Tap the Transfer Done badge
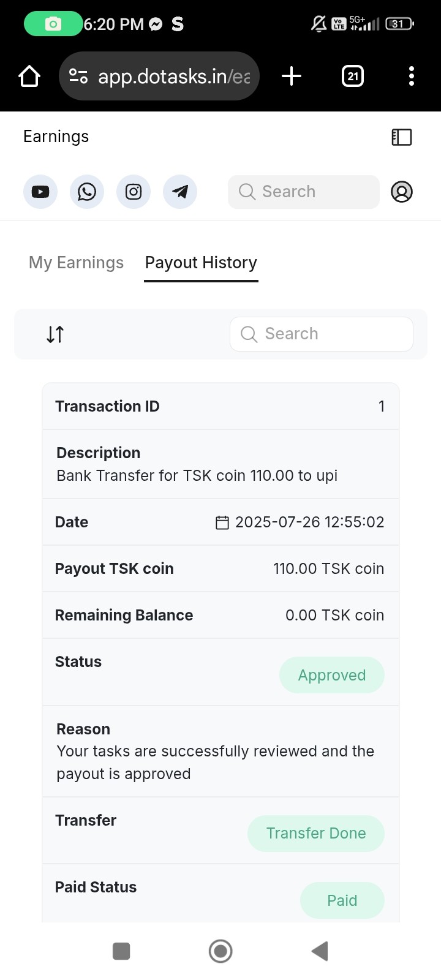The width and height of the screenshot is (441, 980). (x=316, y=833)
